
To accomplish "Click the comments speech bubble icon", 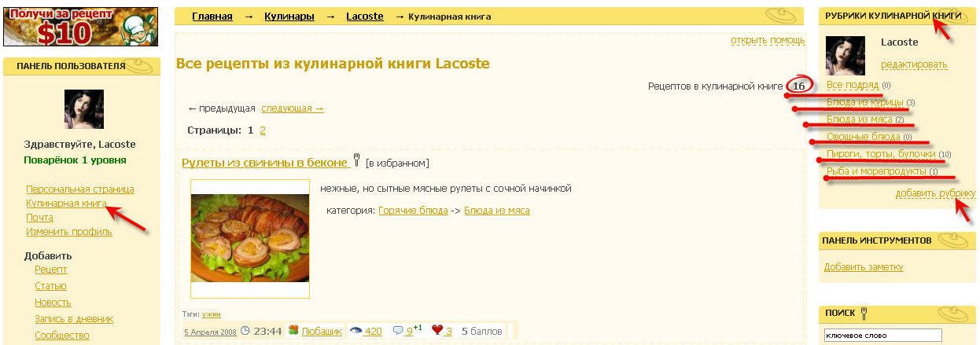I will coord(398,331).
